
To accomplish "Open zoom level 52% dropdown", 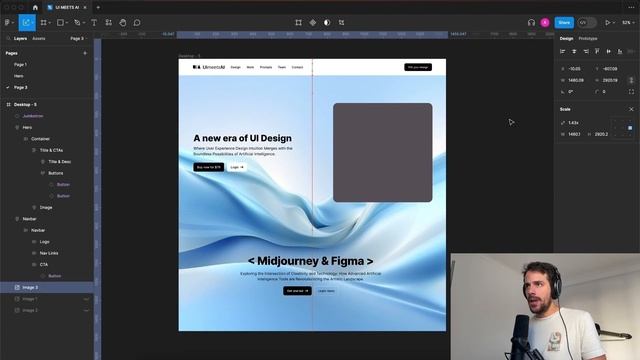I will point(628,23).
